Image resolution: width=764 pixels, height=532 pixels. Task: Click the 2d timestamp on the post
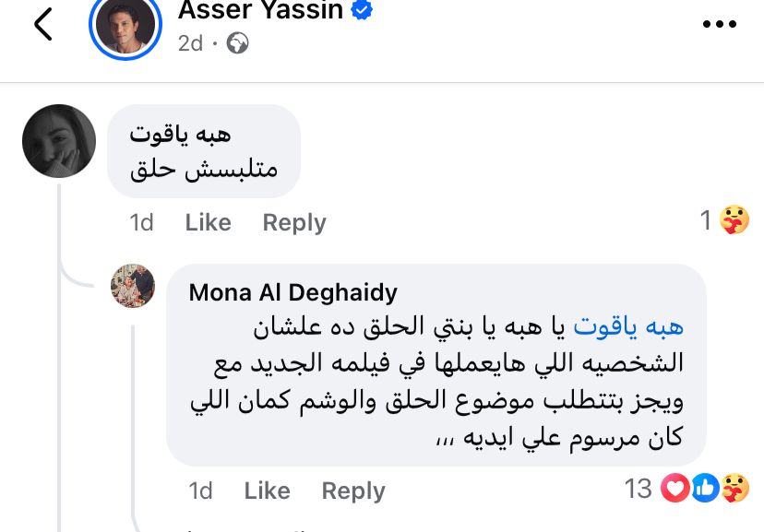pyautogui.click(x=190, y=41)
